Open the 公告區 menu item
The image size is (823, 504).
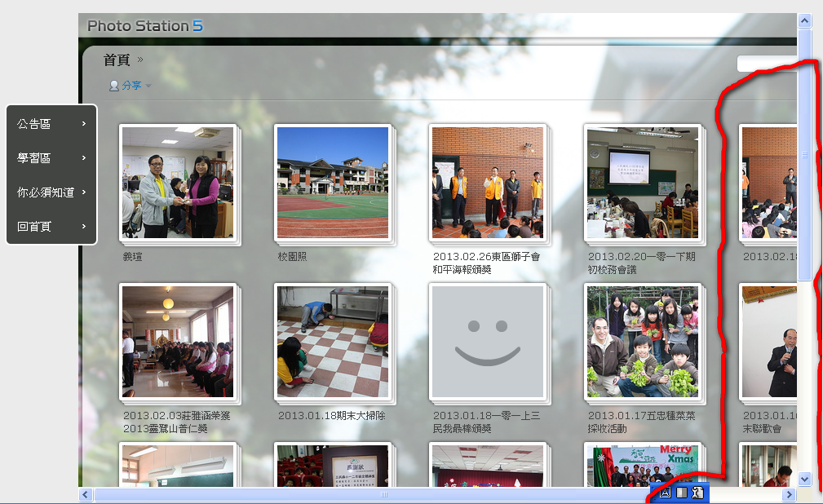51,123
